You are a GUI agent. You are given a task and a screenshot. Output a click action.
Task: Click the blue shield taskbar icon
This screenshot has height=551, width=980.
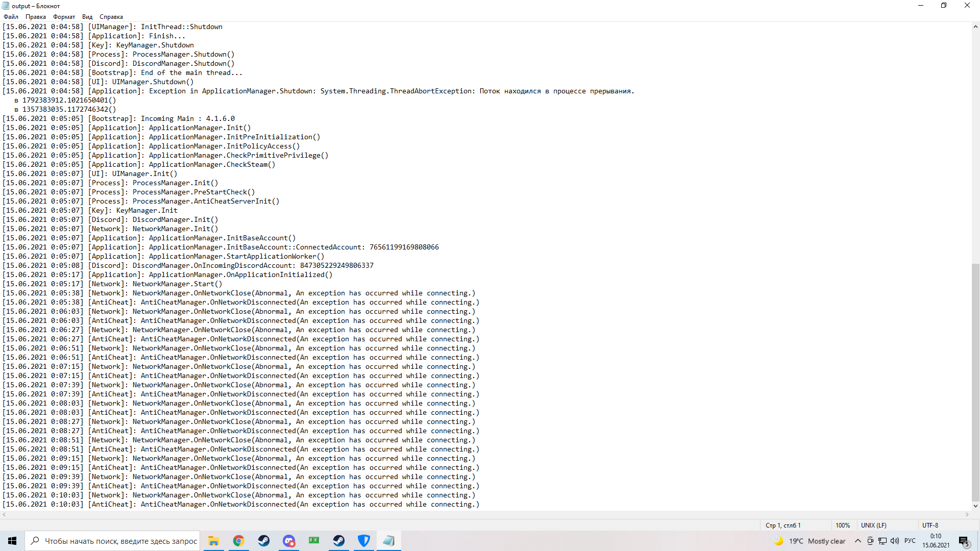pos(364,541)
